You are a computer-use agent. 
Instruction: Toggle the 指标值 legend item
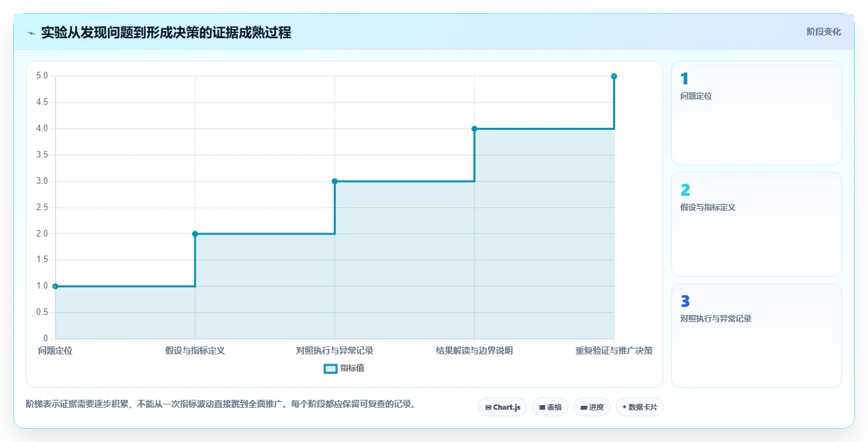344,368
